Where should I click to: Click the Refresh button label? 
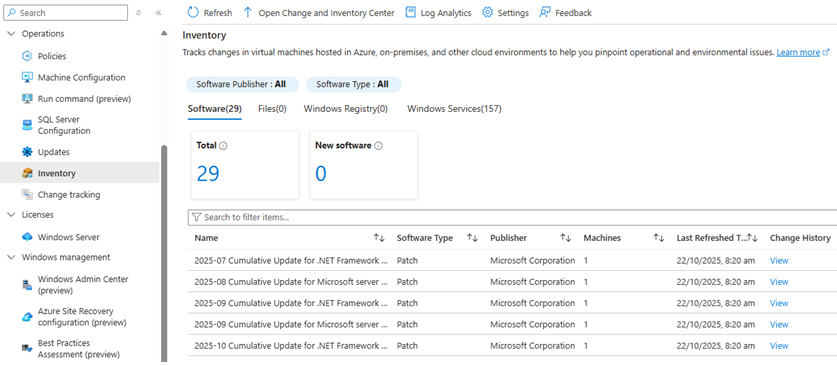point(218,13)
